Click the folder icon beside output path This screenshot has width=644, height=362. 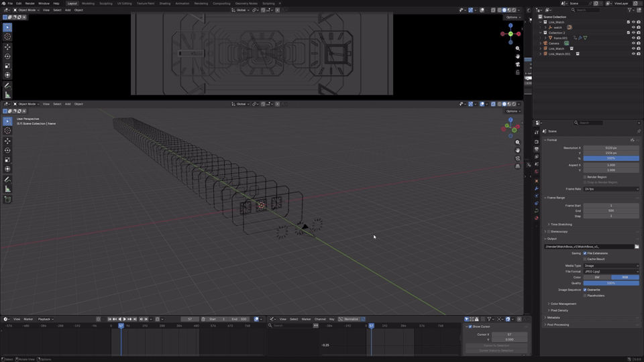pos(637,247)
